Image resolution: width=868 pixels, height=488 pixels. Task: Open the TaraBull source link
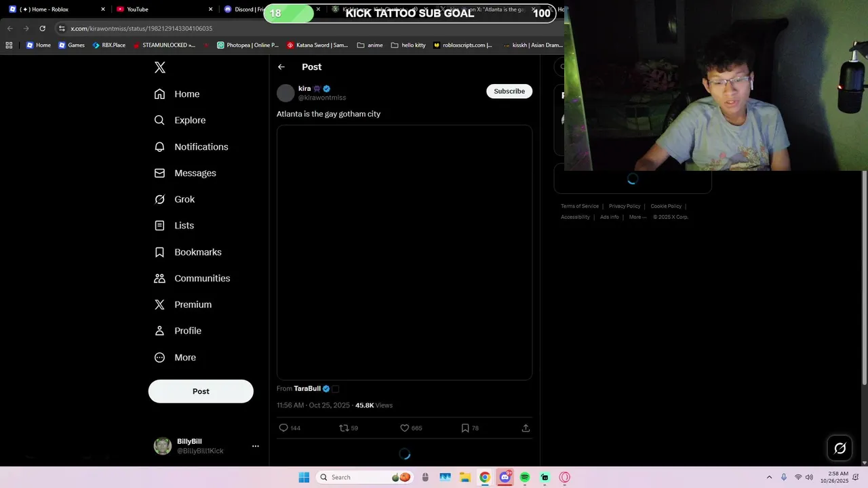(307, 388)
